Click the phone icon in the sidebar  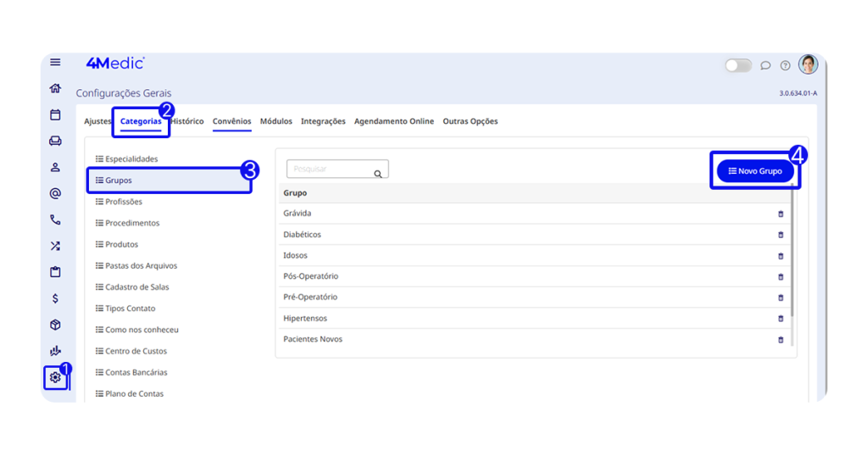[55, 220]
